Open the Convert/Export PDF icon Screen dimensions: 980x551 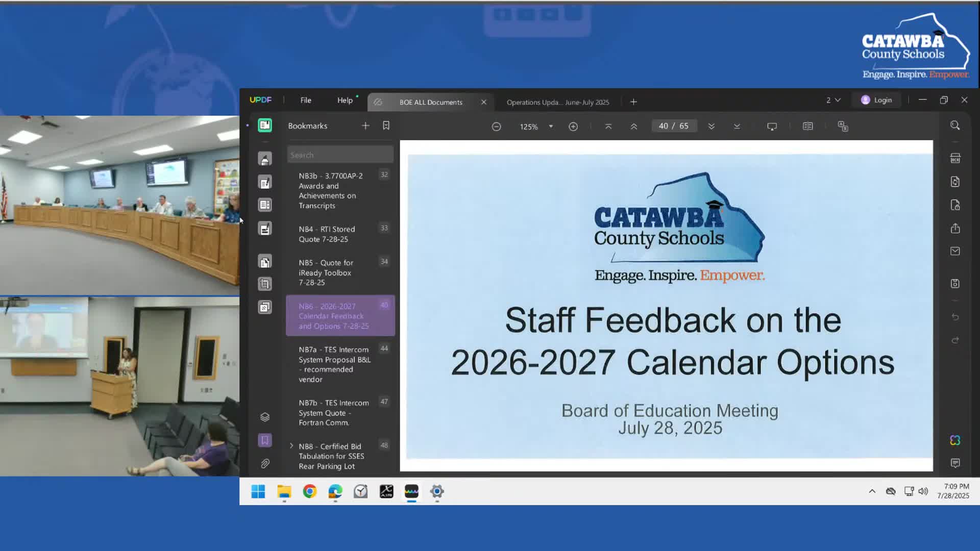(x=955, y=182)
